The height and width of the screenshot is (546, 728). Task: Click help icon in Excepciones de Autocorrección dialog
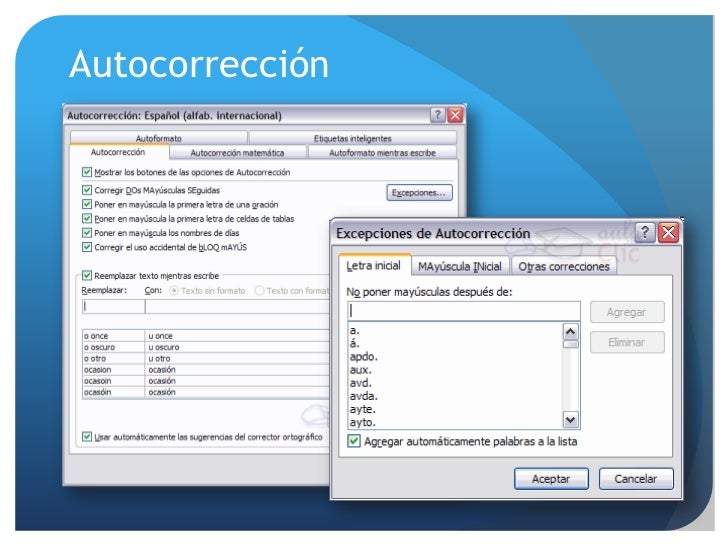point(644,232)
